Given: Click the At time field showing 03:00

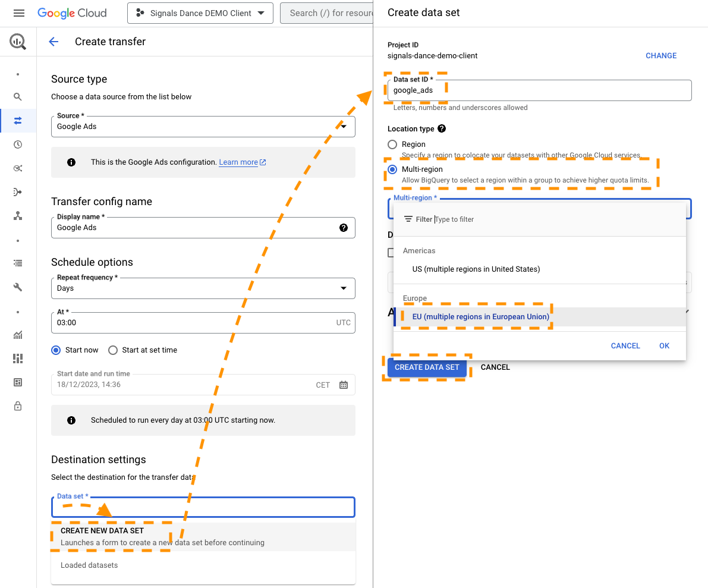Looking at the screenshot, I should coord(203,323).
